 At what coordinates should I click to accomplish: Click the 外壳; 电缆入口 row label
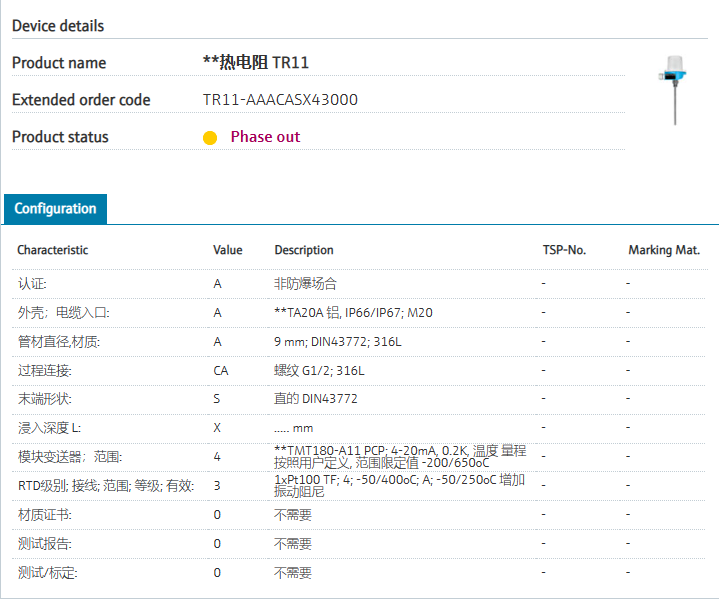click(x=64, y=313)
